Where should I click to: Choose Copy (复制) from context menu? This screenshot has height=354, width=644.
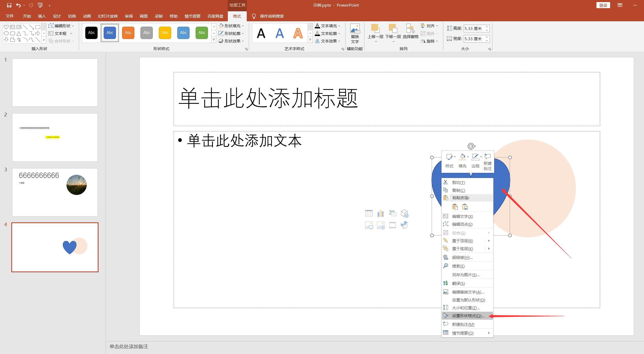467,190
